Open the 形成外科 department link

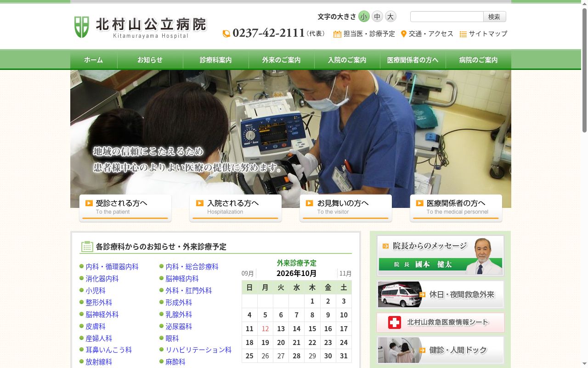(x=179, y=303)
